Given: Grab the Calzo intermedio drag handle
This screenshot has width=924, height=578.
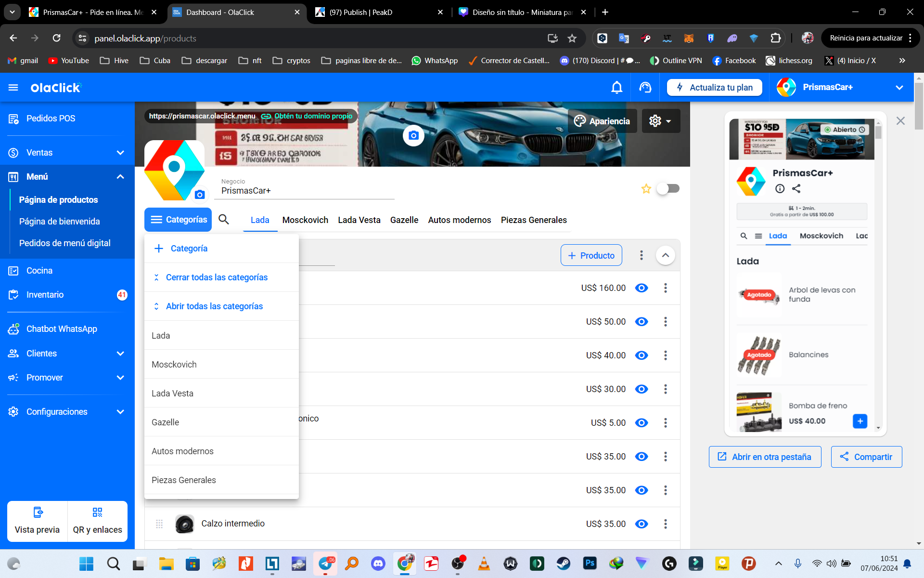Looking at the screenshot, I should 159,524.
